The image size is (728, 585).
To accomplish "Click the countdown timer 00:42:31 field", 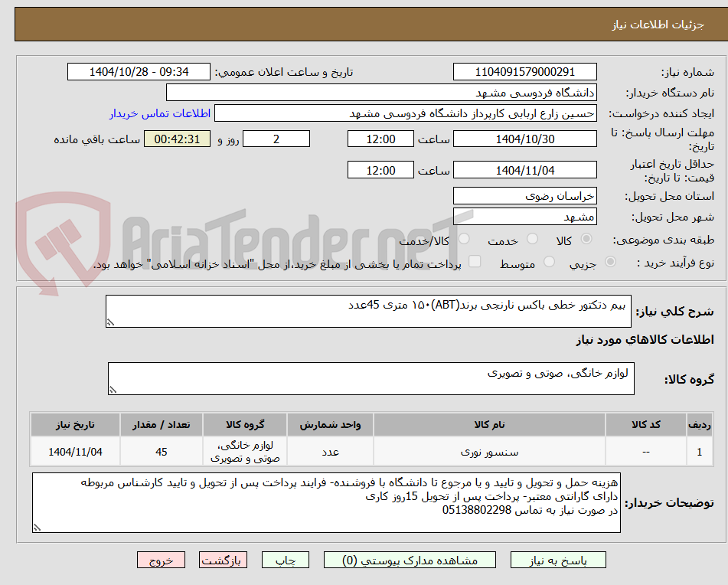I will 177,139.
